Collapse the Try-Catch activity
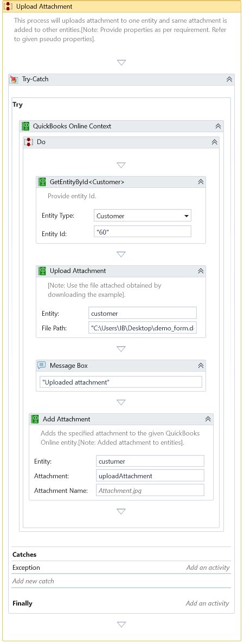This screenshot has width=244, height=644. (229, 79)
